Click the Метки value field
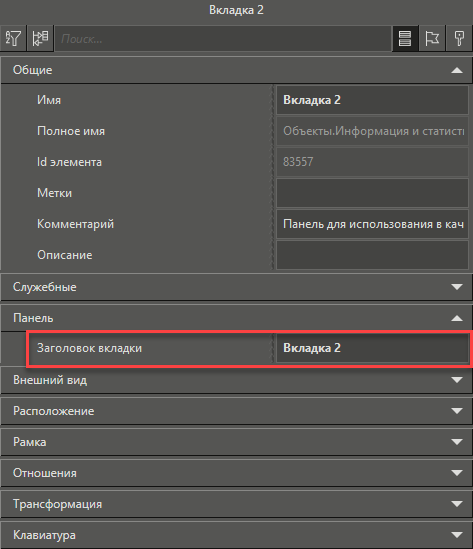This screenshot has height=549, width=473. 372,193
